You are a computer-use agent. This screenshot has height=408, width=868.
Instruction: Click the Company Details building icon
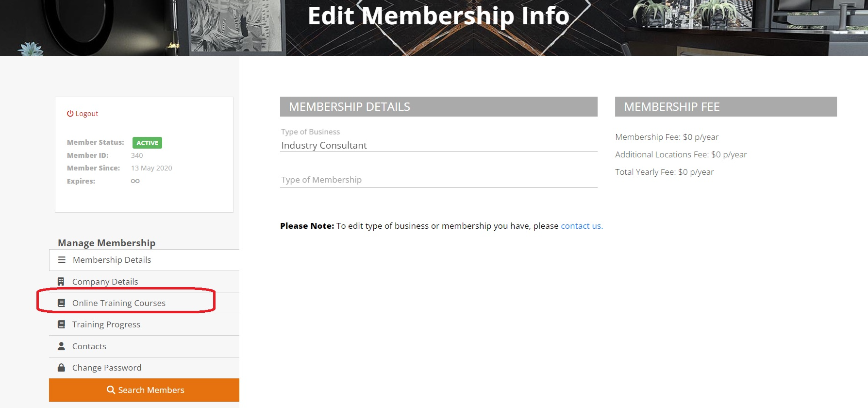click(61, 282)
